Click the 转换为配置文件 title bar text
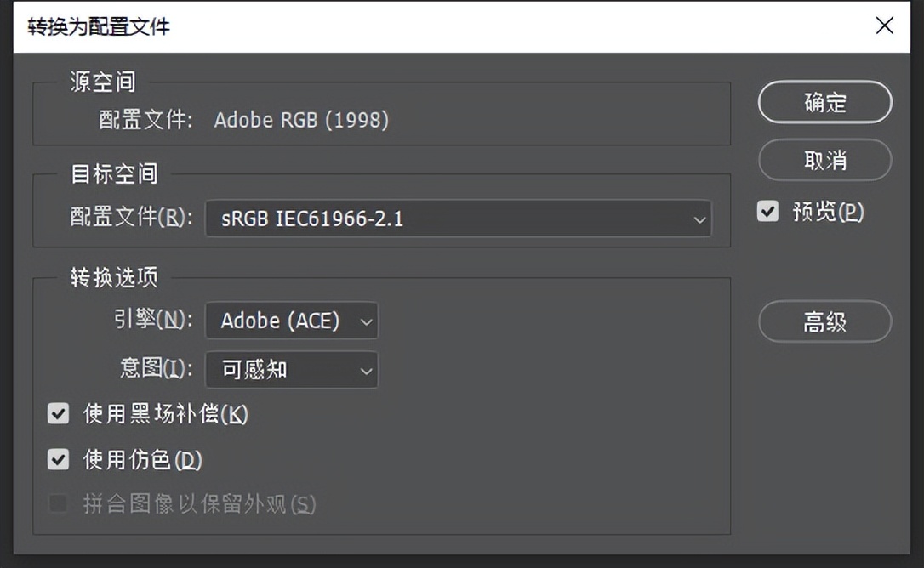Viewport: 924px width, 568px height. click(x=99, y=26)
